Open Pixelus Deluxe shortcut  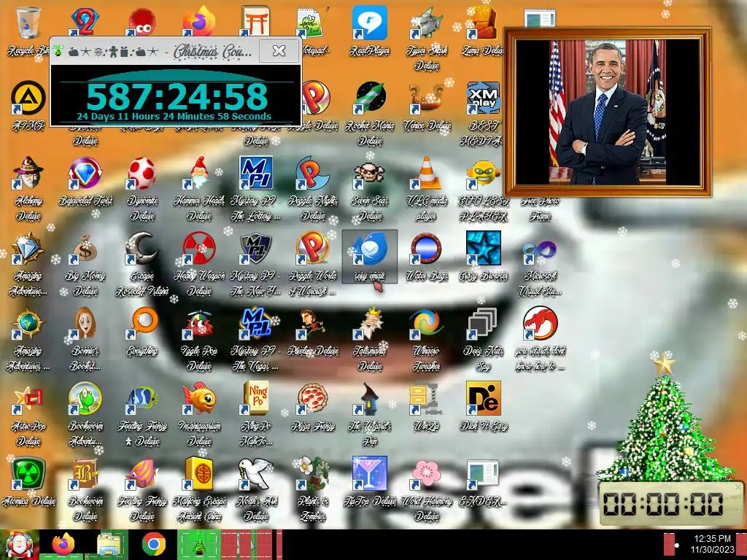coord(312,323)
